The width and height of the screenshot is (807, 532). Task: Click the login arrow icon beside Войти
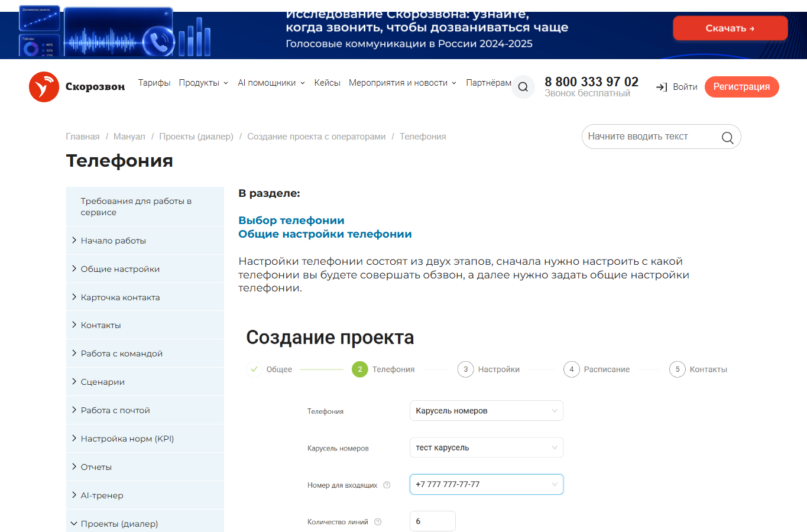pos(662,87)
